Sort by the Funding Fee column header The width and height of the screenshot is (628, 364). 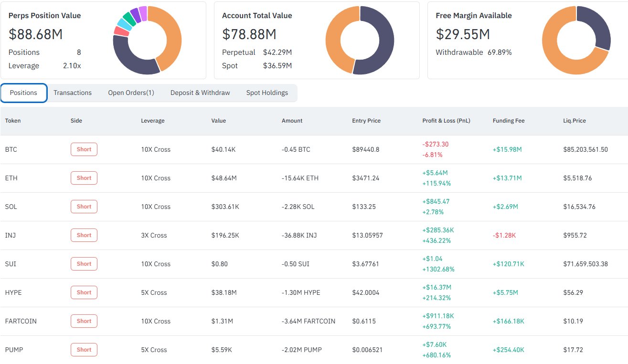pyautogui.click(x=509, y=121)
